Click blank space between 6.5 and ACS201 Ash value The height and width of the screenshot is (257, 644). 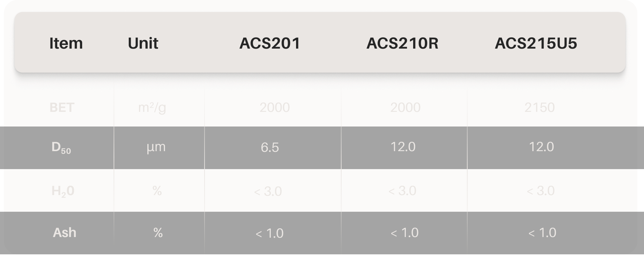[270, 190]
